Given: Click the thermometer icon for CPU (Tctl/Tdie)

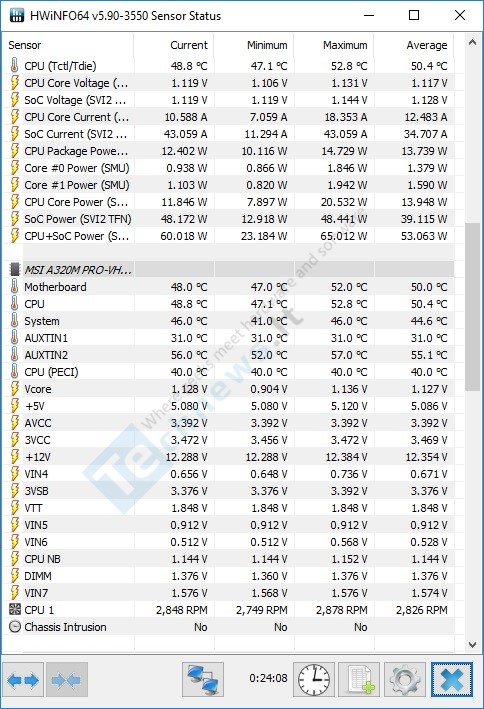Looking at the screenshot, I should pos(14,66).
